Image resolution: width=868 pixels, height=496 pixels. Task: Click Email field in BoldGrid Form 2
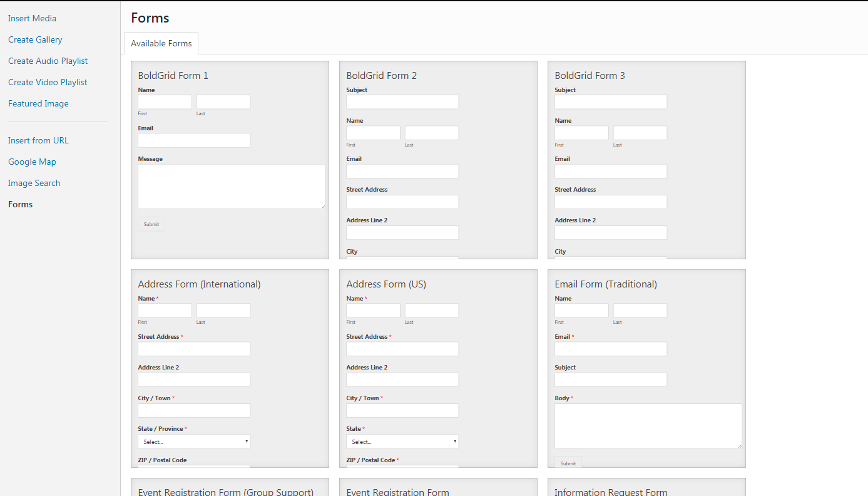[402, 171]
